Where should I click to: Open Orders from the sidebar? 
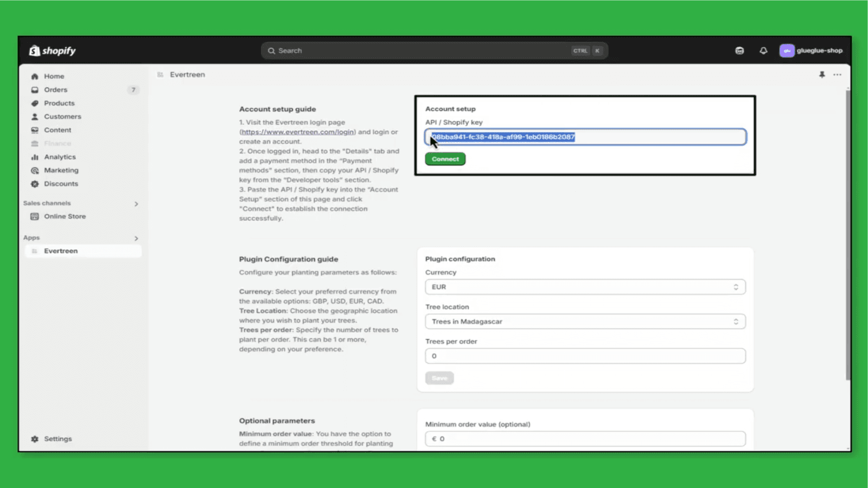pyautogui.click(x=56, y=89)
